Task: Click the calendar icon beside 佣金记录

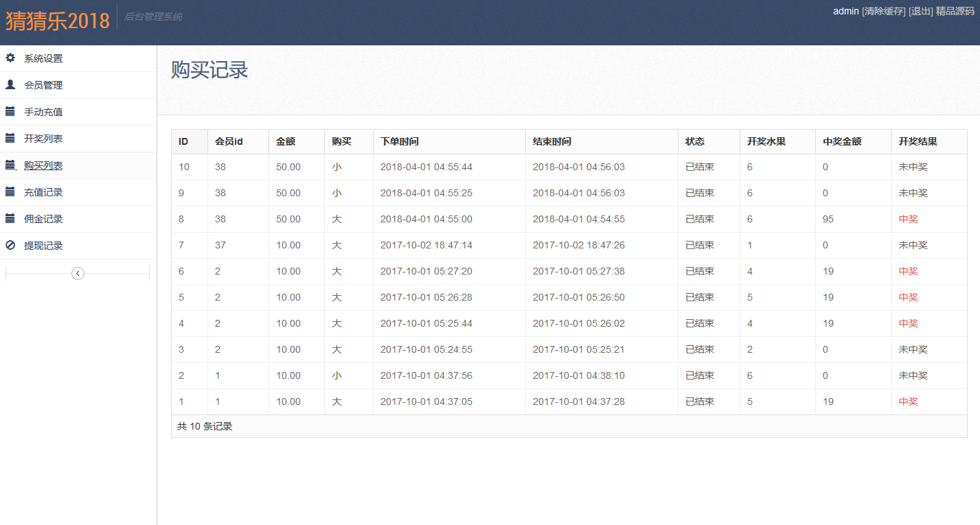Action: [10, 219]
